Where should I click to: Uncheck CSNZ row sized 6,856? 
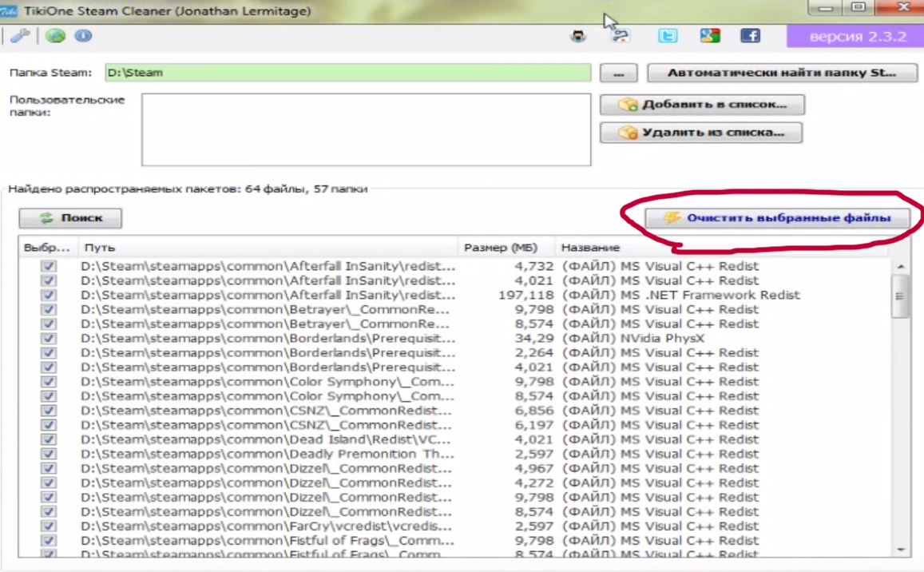(x=49, y=411)
